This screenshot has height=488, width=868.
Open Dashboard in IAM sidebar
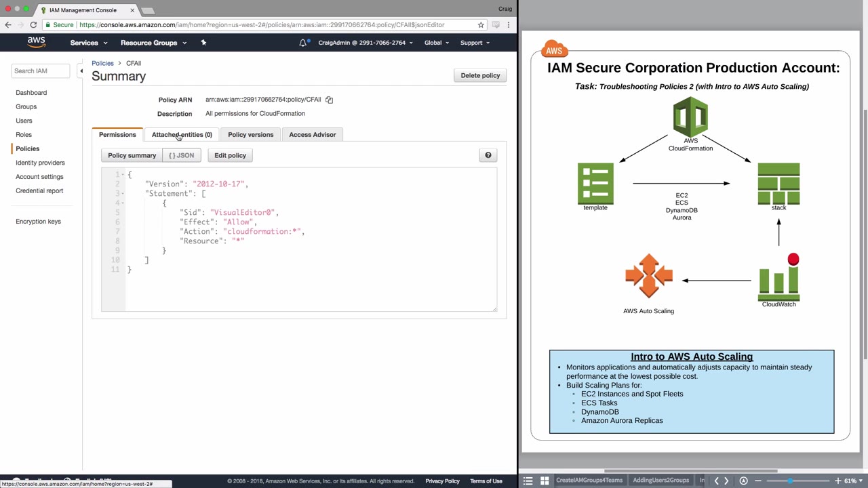(x=31, y=93)
